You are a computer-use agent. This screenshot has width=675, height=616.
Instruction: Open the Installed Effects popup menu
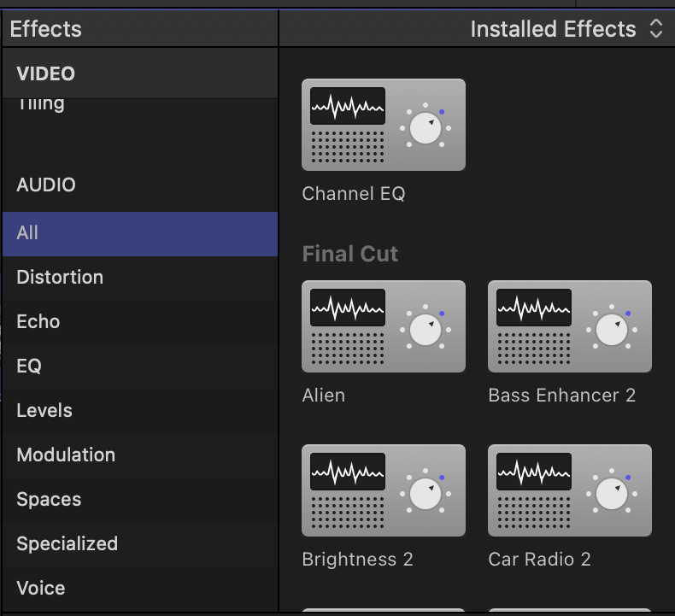pyautogui.click(x=566, y=29)
